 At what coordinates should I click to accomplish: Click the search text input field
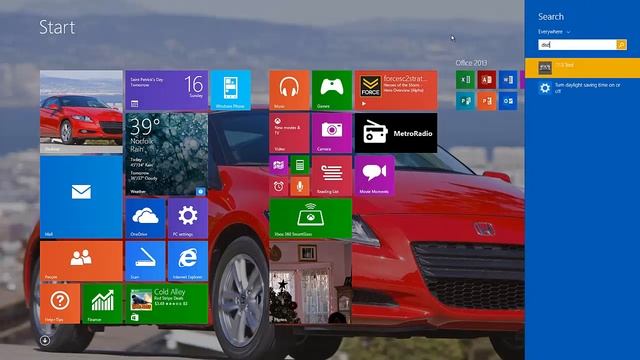pos(577,45)
